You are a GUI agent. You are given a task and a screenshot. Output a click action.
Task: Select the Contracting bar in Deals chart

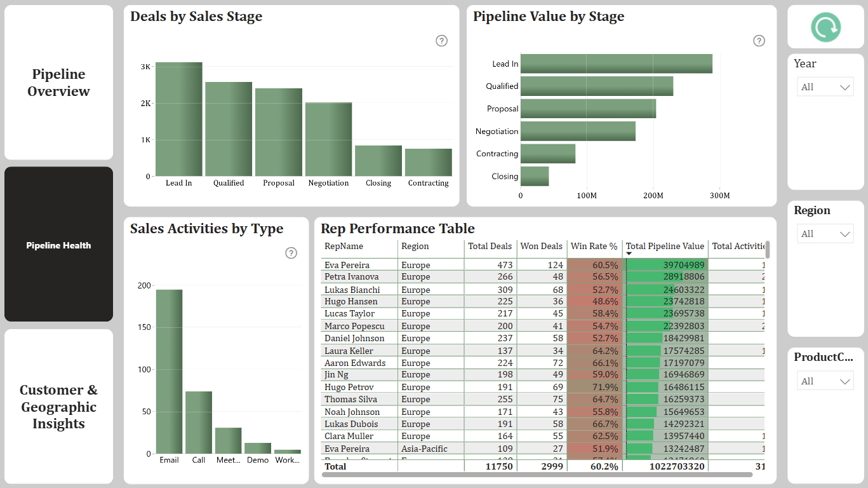[429, 162]
